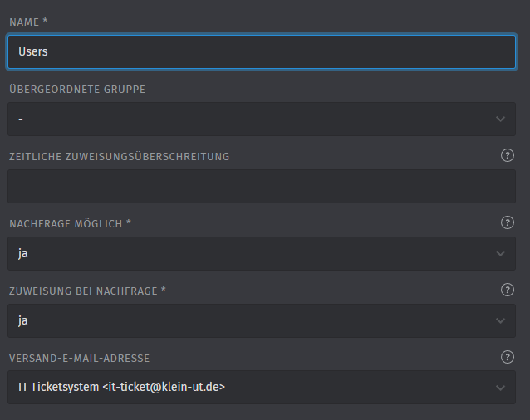Click chevron arrow in Übergeordnete Gruppe field
Screen dimensions: 530x420
[500, 120]
